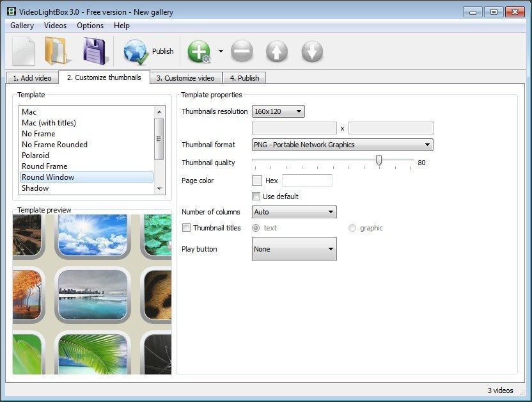
Task: Click the Thumbnail quality slider handle
Action: 379,160
